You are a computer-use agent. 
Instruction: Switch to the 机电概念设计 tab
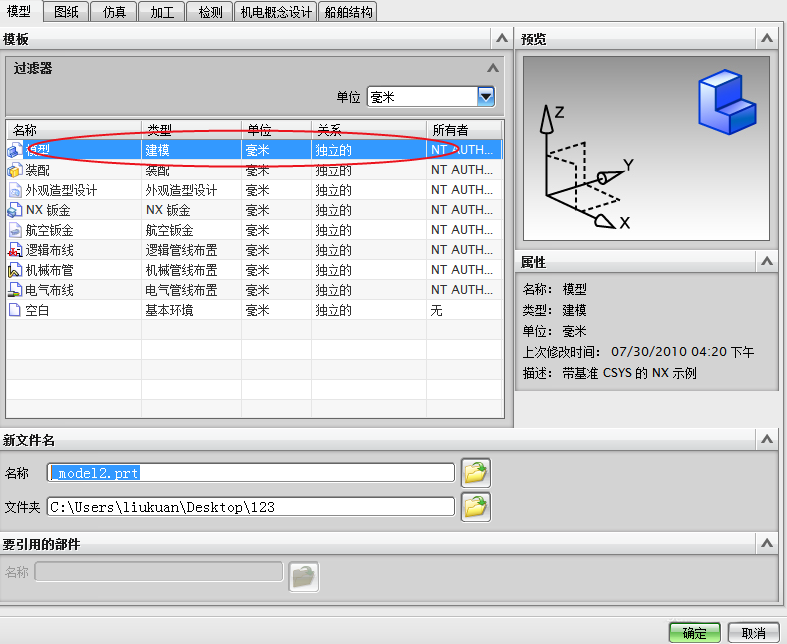pos(276,12)
